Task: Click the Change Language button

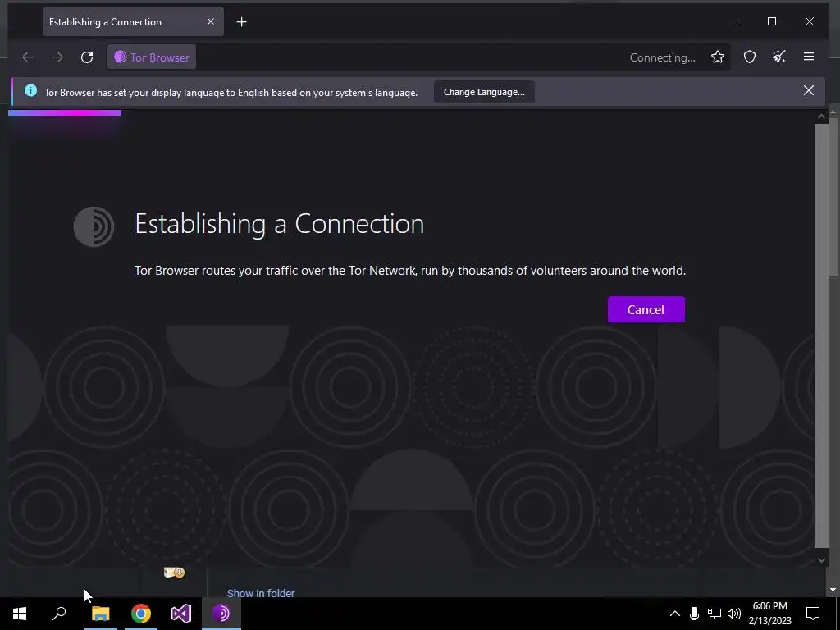Action: click(484, 92)
